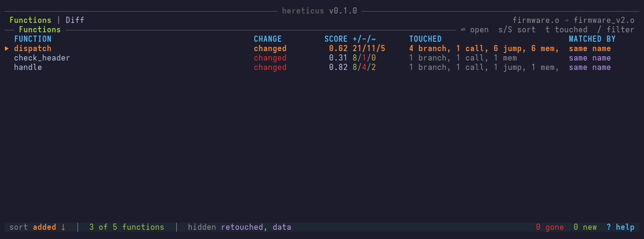
Task: Click the 0 new counter
Action: tap(585, 227)
